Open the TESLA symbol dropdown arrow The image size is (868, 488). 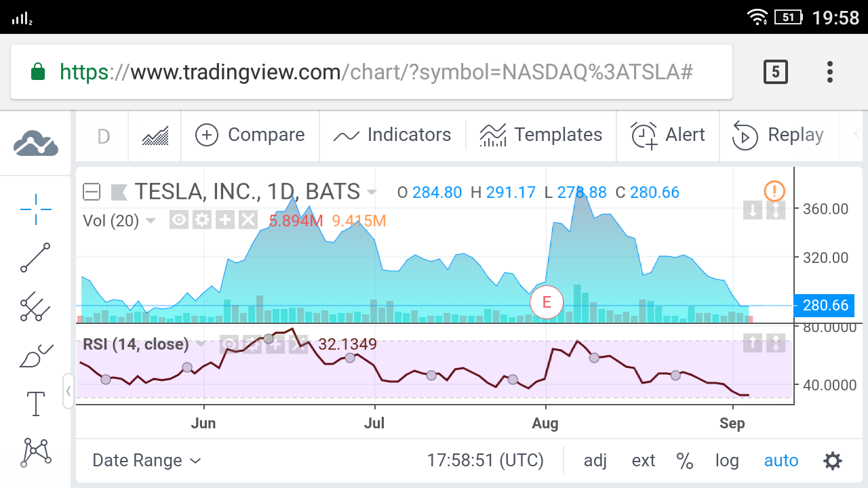[x=372, y=192]
